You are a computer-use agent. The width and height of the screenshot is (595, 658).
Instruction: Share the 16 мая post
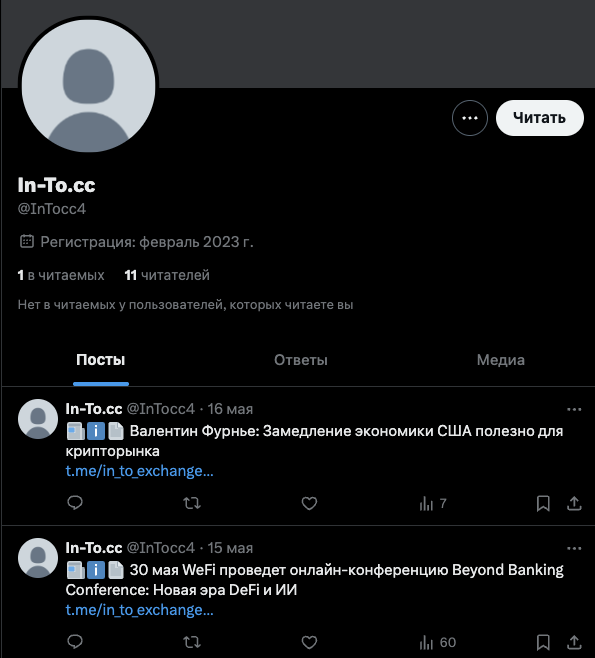click(x=574, y=503)
